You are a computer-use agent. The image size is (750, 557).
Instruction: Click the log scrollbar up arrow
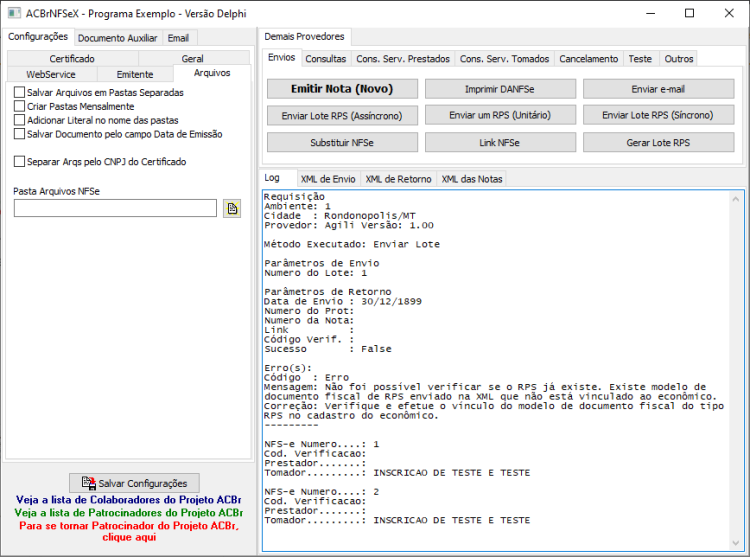[x=736, y=199]
